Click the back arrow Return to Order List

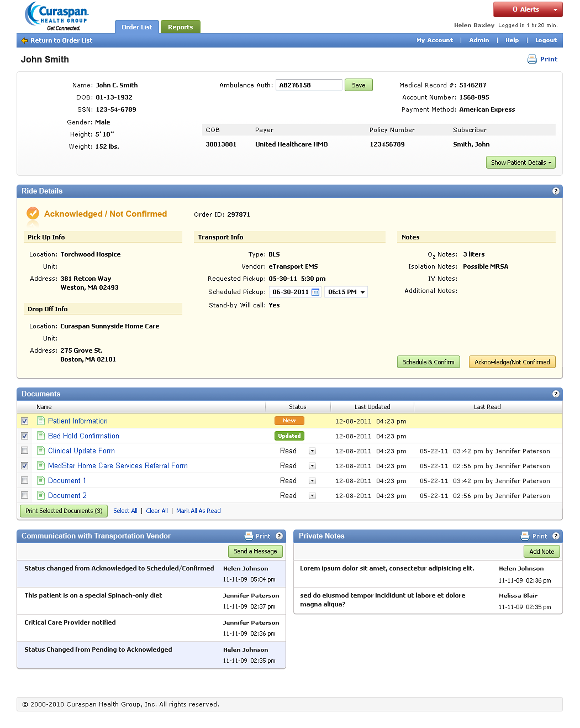[x=24, y=41]
